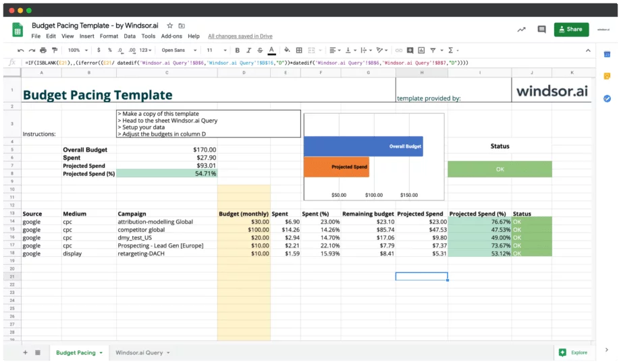The image size is (621, 364).
Task: Open the View menu
Action: pyautogui.click(x=67, y=36)
